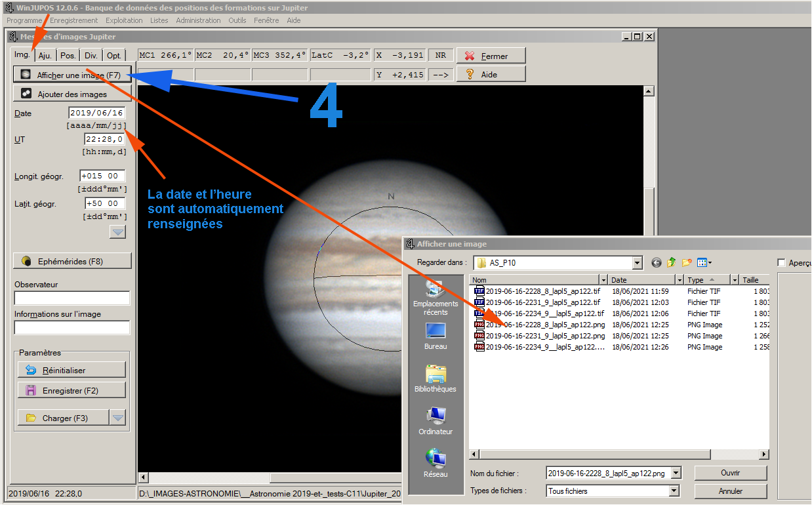Switch to the Opt. tab

click(114, 56)
